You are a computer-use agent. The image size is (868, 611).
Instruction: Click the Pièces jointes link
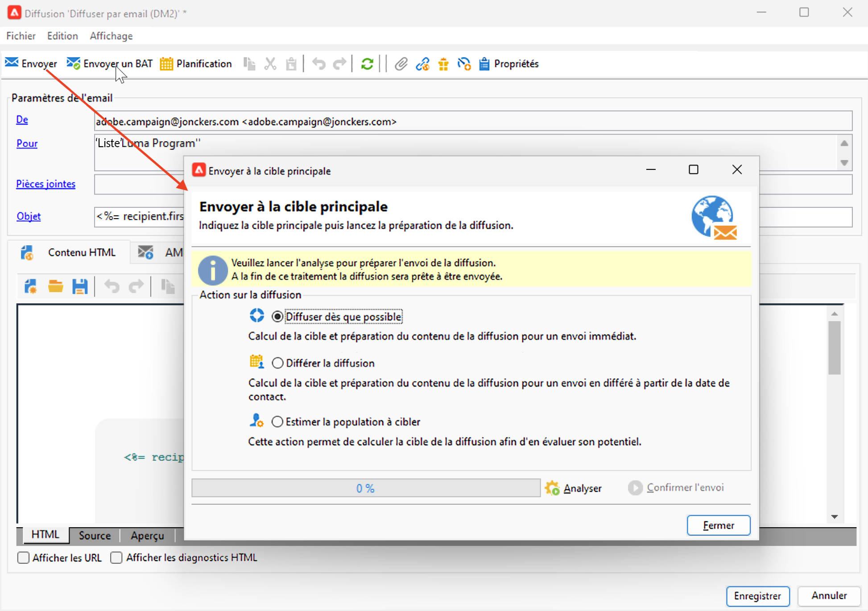click(45, 184)
